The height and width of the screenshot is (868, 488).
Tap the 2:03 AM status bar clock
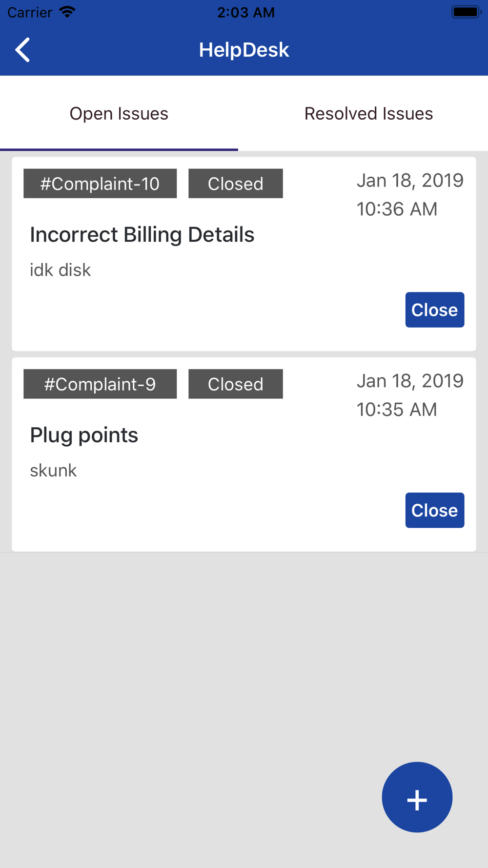pyautogui.click(x=246, y=12)
